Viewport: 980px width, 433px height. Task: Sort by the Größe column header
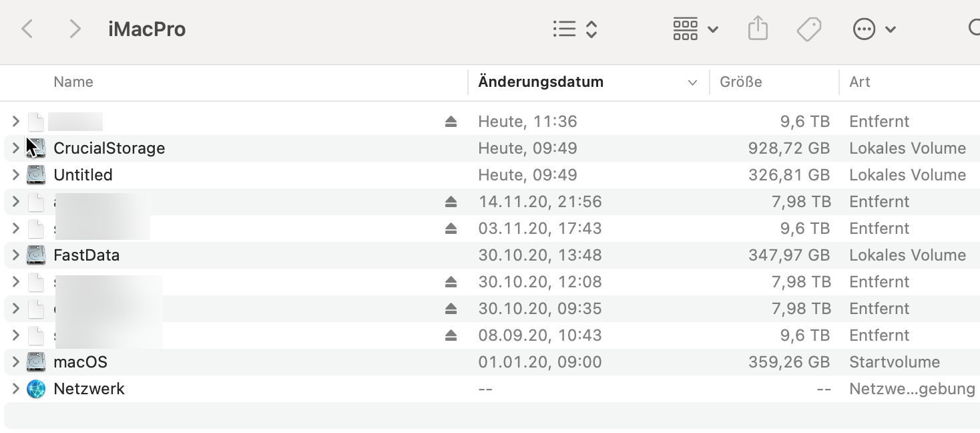(x=741, y=82)
